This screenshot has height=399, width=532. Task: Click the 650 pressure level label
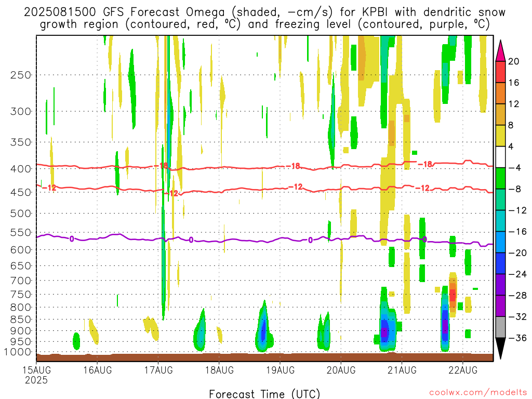pyautogui.click(x=21, y=265)
